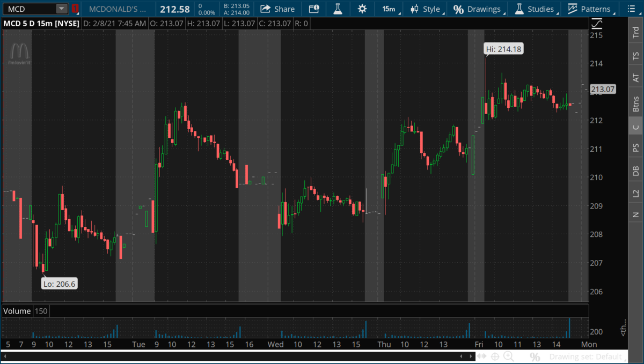
Task: Click the chart mode curve icon above price axis
Action: click(x=597, y=24)
